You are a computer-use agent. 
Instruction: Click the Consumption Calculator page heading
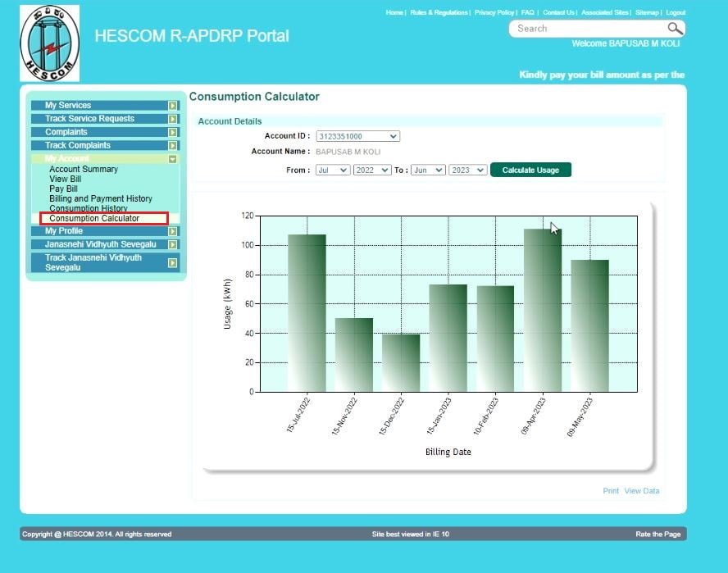coord(254,97)
